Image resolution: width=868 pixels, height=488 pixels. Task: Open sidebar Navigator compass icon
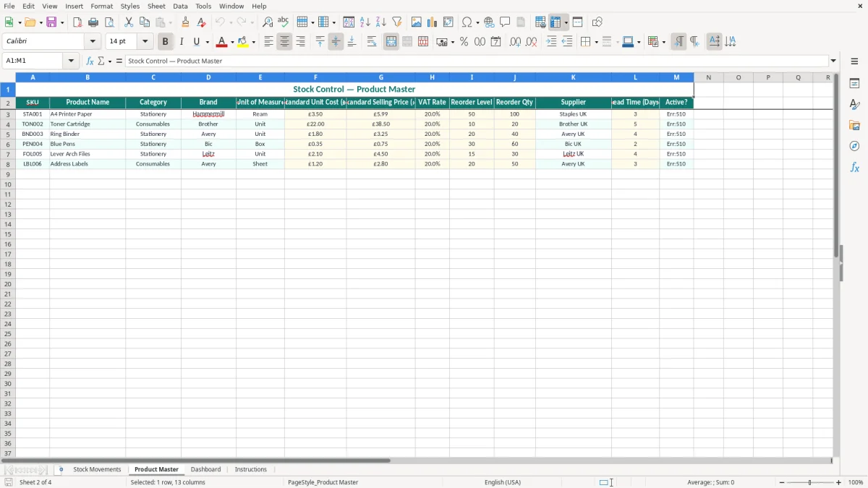854,146
